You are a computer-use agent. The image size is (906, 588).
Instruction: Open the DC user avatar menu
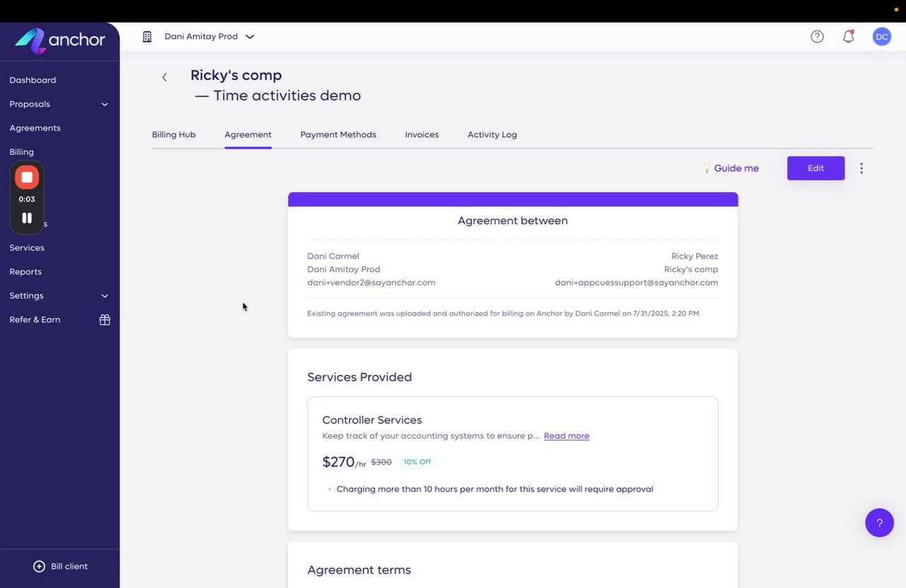pos(881,37)
